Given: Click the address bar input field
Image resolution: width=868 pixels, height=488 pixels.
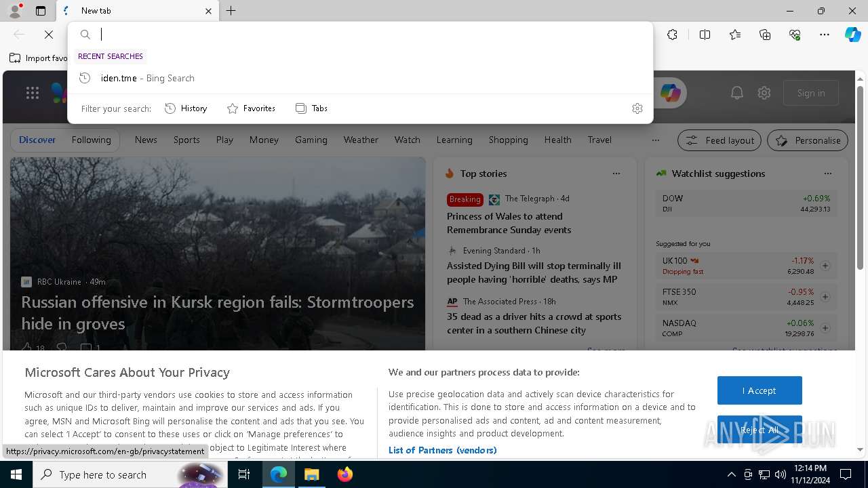Looking at the screenshot, I should pyautogui.click(x=373, y=35).
